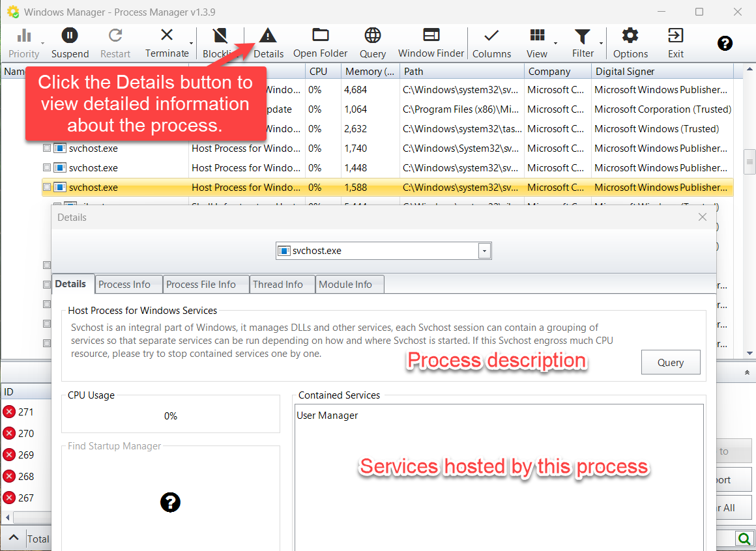Tick the checkbox of svchost.exe row with memory 1,448
Image resolution: width=756 pixels, height=551 pixels.
pyautogui.click(x=47, y=167)
